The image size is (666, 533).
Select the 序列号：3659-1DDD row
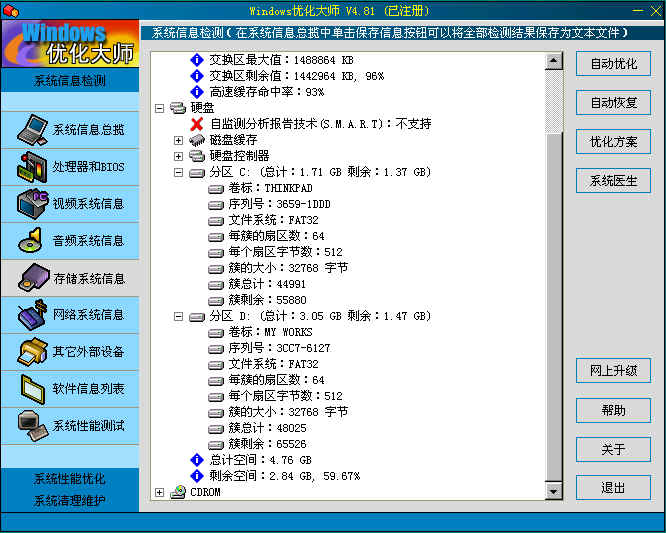click(x=279, y=204)
